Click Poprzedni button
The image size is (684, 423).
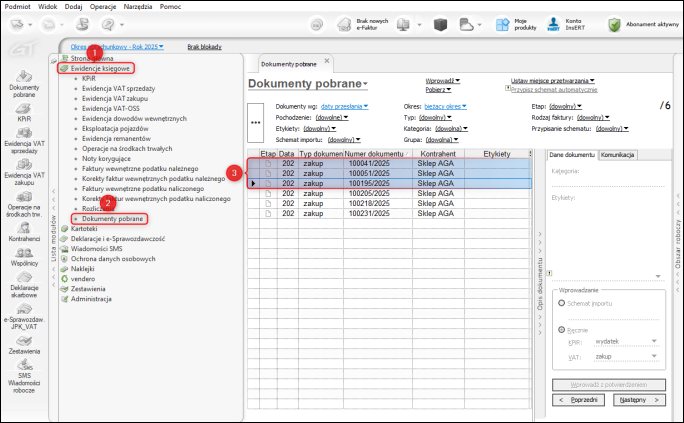(578, 400)
